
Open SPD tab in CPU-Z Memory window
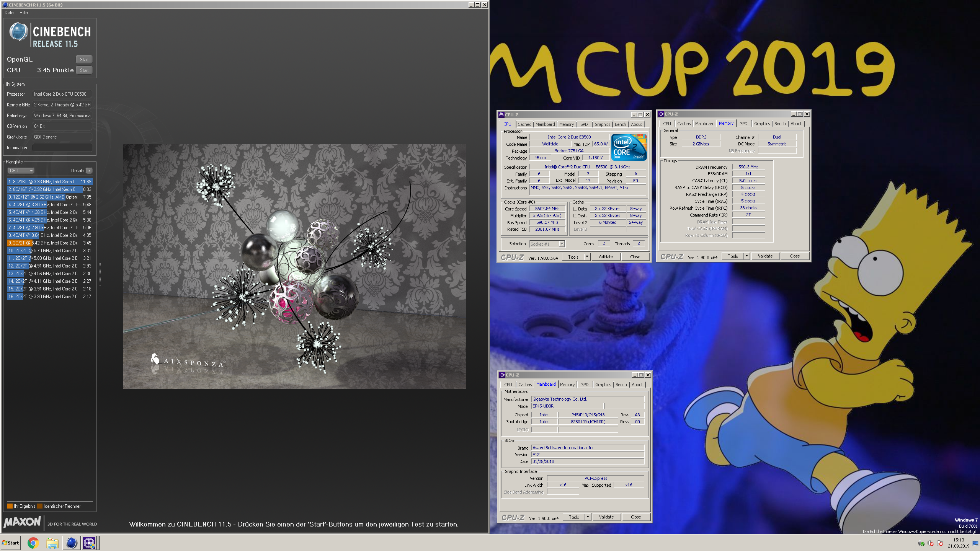(743, 124)
